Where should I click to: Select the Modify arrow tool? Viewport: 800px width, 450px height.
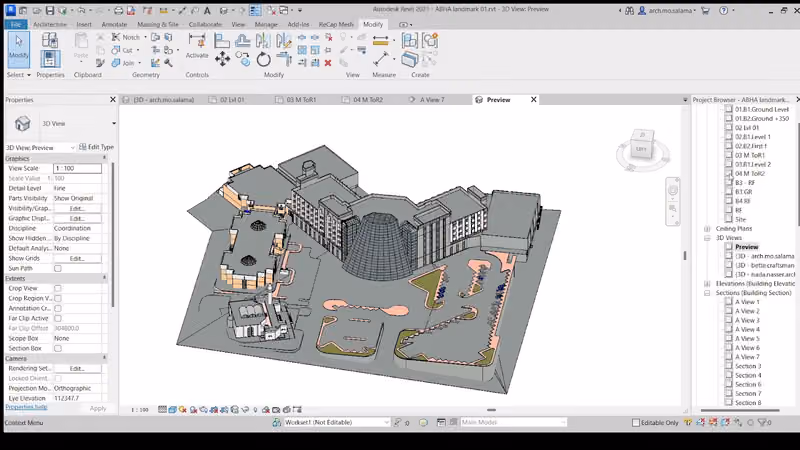click(x=18, y=49)
